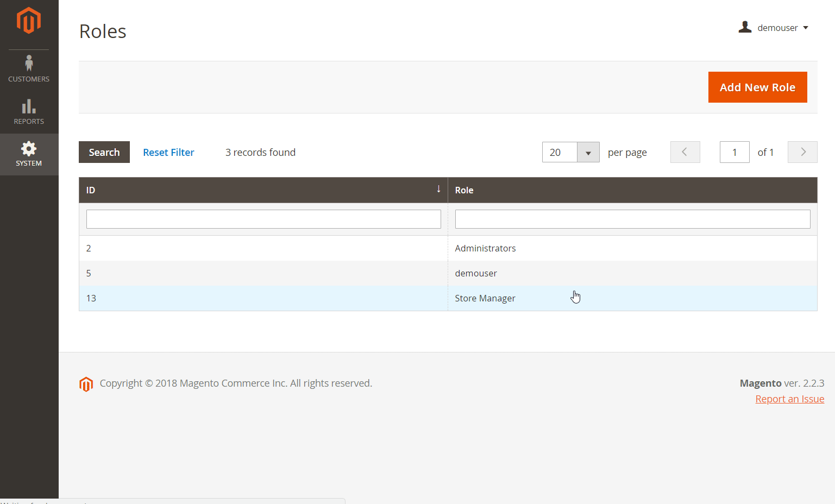Open the Administrators role row
The width and height of the screenshot is (835, 504).
tap(485, 248)
